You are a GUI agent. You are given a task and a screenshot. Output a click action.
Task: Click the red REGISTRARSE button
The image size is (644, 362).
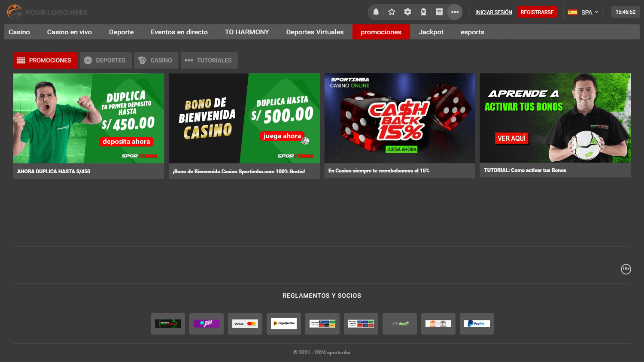pos(537,12)
